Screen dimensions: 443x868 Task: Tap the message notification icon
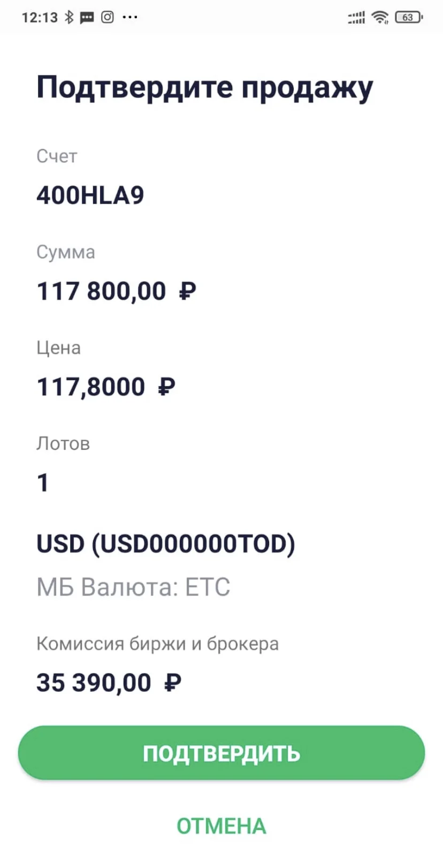87,18
